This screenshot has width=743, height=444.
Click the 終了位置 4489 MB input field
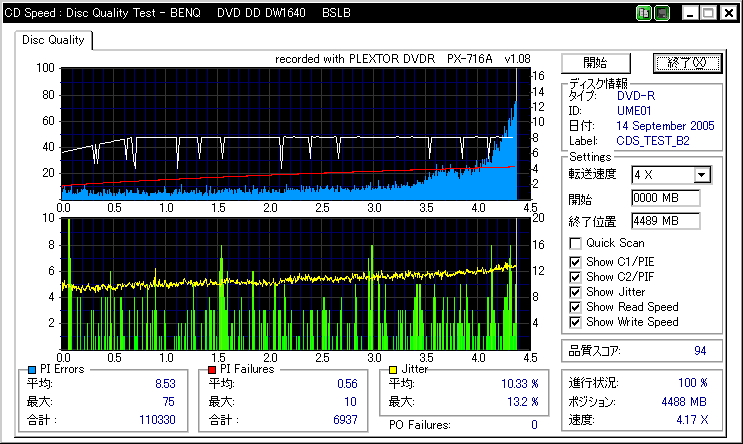point(665,221)
